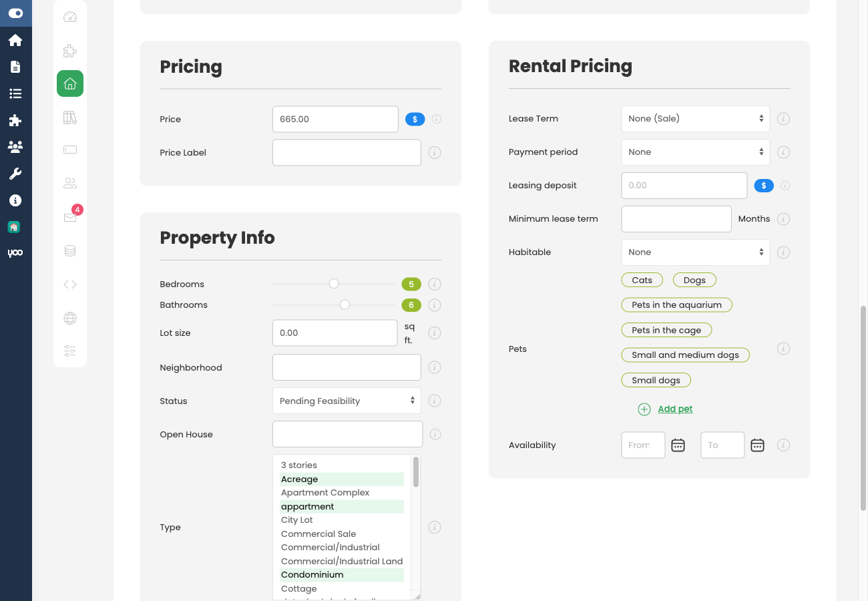Open the Status dropdown showing Pending Feasibility
The width and height of the screenshot is (868, 601).
point(346,401)
